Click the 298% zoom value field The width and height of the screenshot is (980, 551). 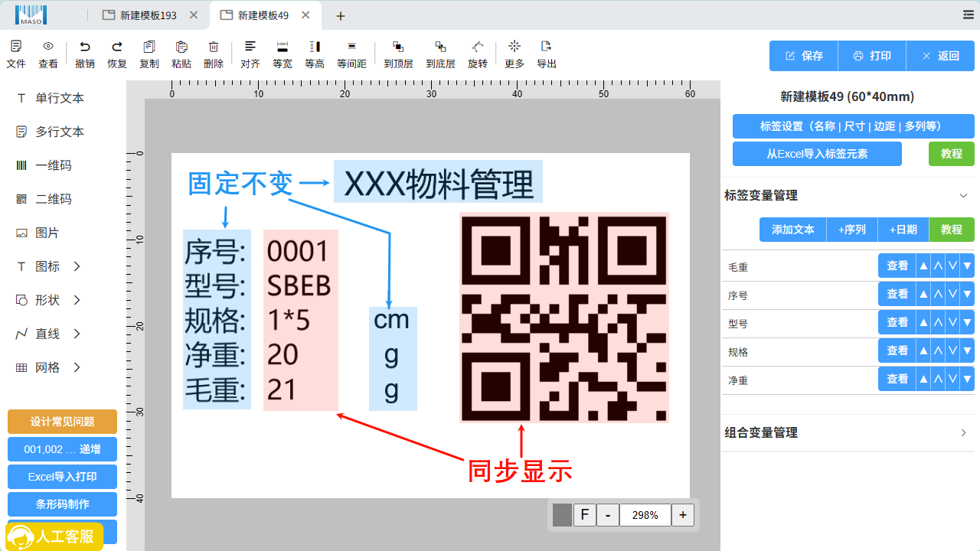pyautogui.click(x=645, y=515)
